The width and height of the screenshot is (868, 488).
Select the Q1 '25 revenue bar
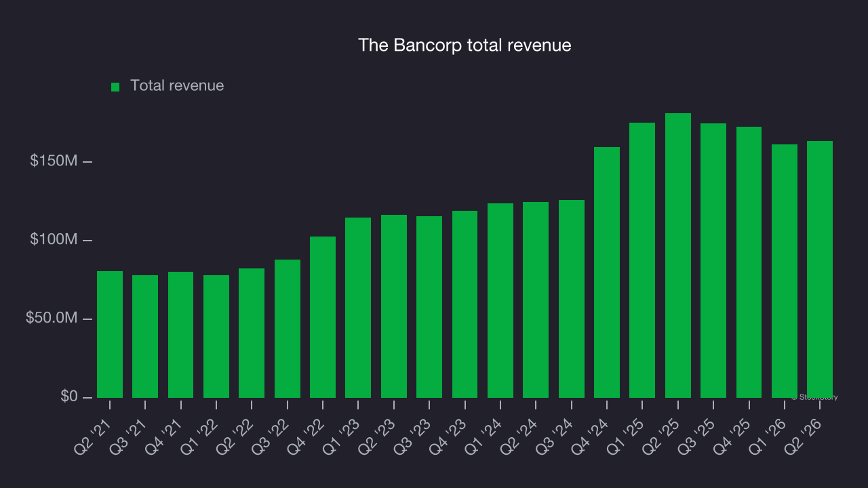(x=642, y=260)
